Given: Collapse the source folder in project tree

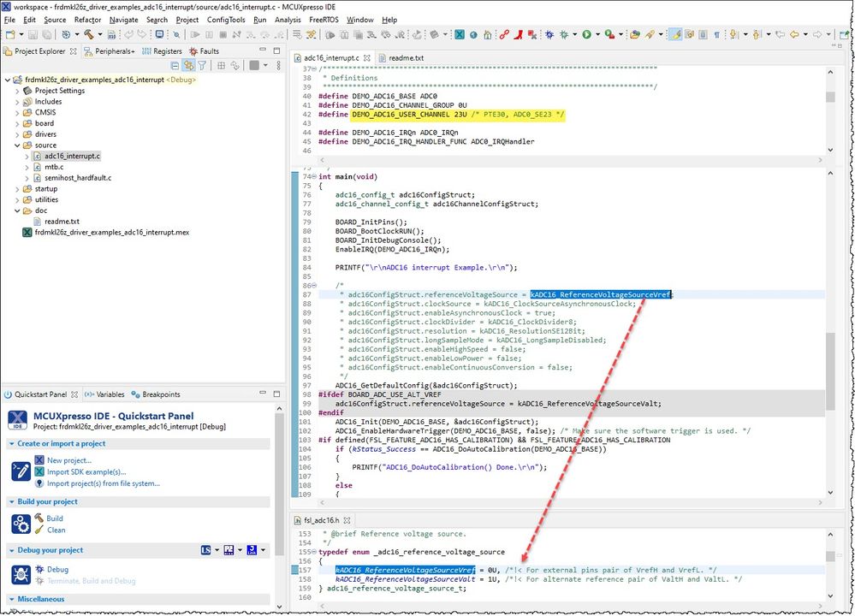Looking at the screenshot, I should 17,145.
